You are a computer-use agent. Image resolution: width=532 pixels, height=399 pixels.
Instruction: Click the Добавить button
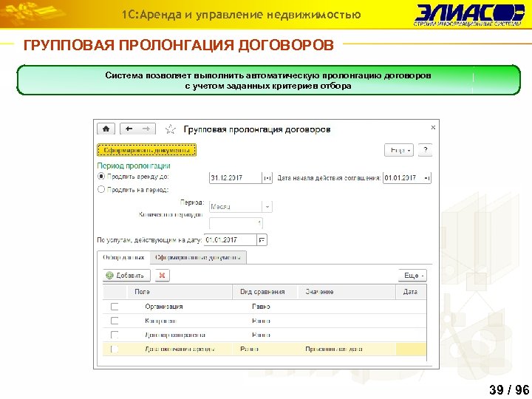point(126,276)
